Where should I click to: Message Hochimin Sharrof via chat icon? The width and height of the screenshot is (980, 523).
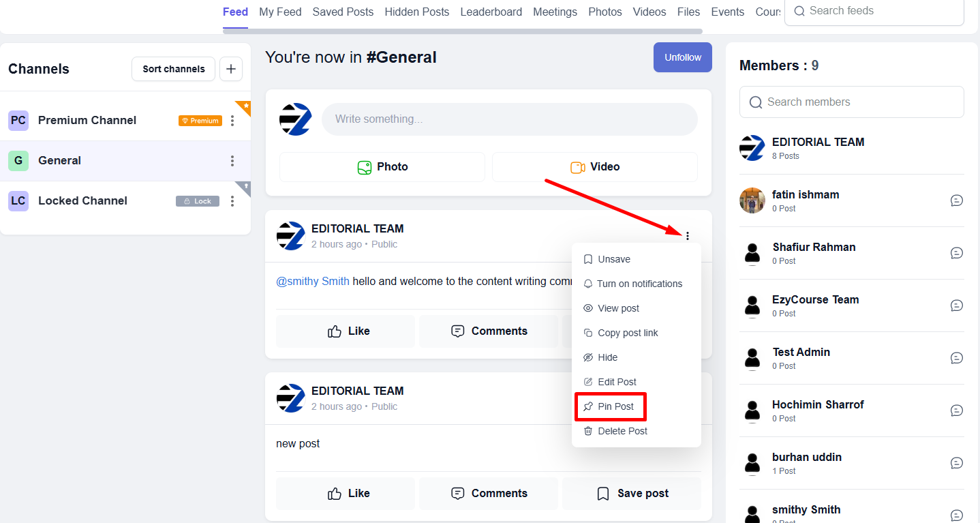click(957, 410)
